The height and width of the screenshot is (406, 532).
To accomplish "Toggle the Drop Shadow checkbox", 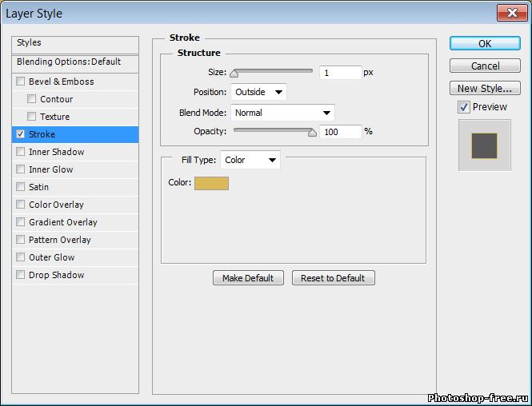I will point(21,275).
